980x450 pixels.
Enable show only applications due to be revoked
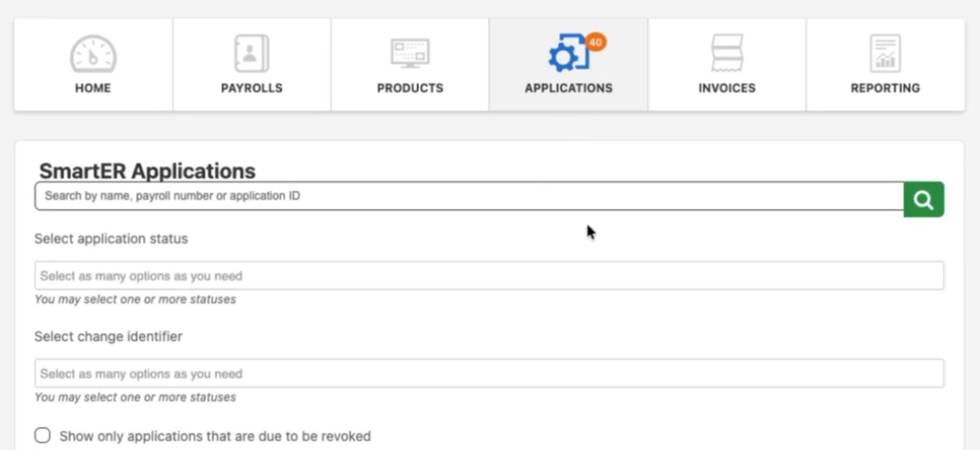point(43,435)
